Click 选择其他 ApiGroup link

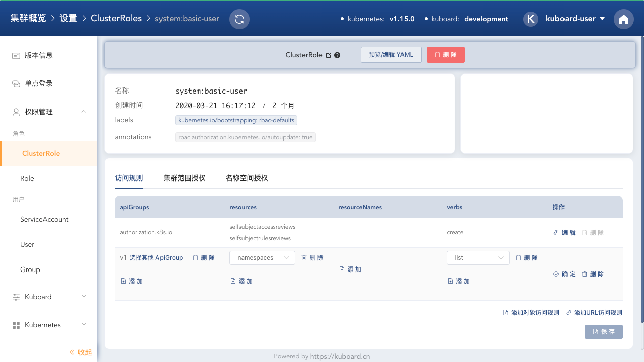[x=156, y=257]
